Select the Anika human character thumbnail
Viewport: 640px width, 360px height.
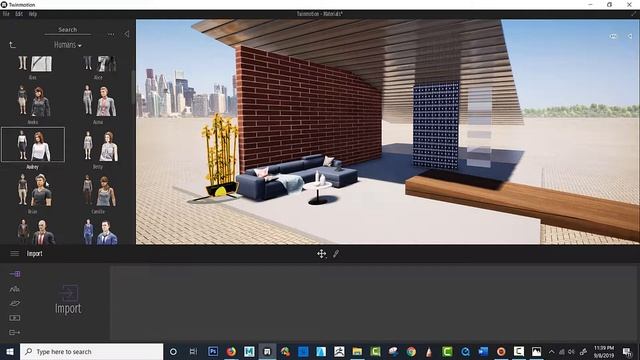click(x=33, y=101)
